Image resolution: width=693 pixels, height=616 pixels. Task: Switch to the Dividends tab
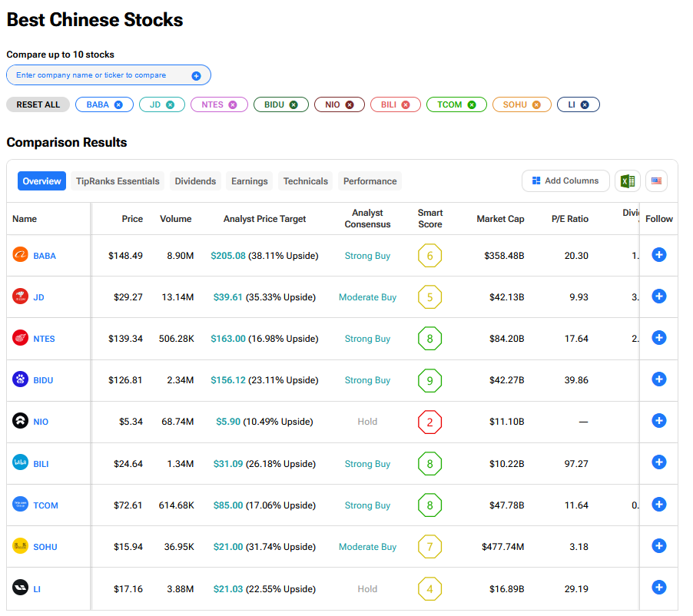(x=195, y=181)
